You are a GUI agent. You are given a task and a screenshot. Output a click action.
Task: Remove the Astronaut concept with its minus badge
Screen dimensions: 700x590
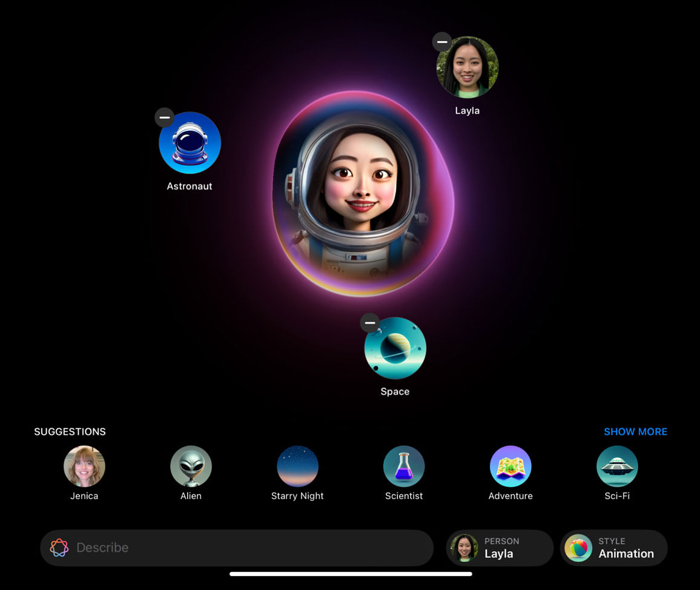[x=165, y=118]
